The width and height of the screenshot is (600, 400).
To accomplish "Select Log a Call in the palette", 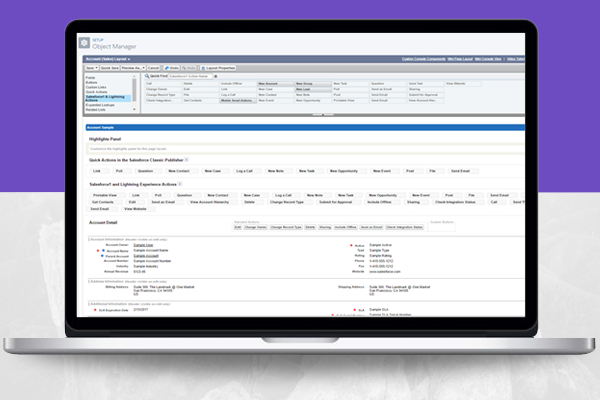I will (x=238, y=95).
